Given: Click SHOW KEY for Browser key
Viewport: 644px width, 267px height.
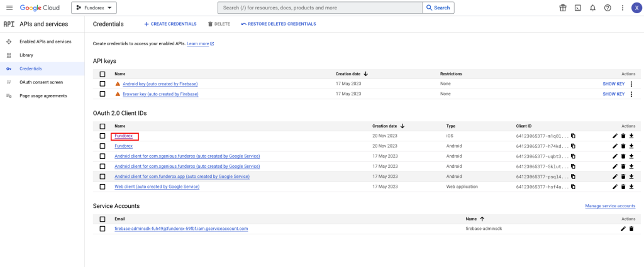Looking at the screenshot, I should [x=613, y=94].
